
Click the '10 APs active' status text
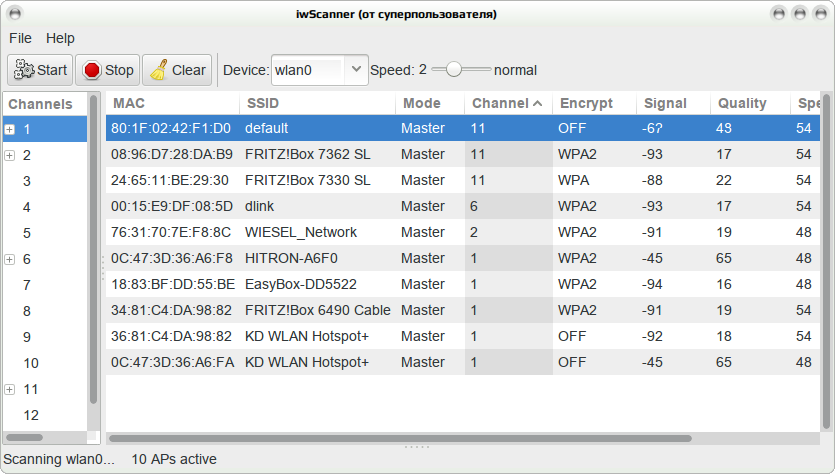click(174, 459)
